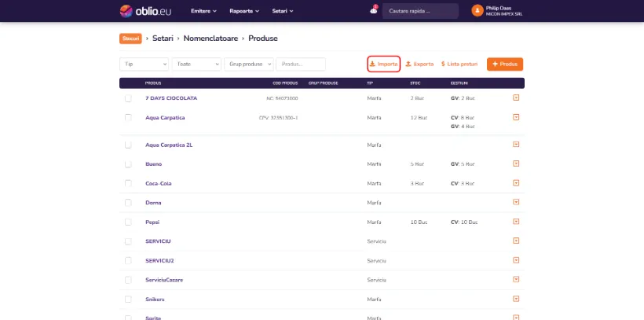Screen dimensions: 644x320
Task: Open row actions for Dorna
Action: pyautogui.click(x=516, y=202)
